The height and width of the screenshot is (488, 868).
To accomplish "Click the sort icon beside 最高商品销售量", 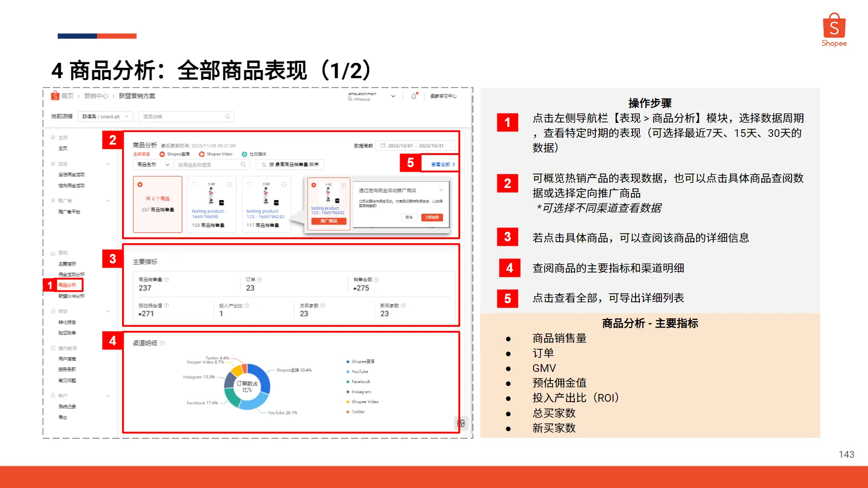I will 263,164.
